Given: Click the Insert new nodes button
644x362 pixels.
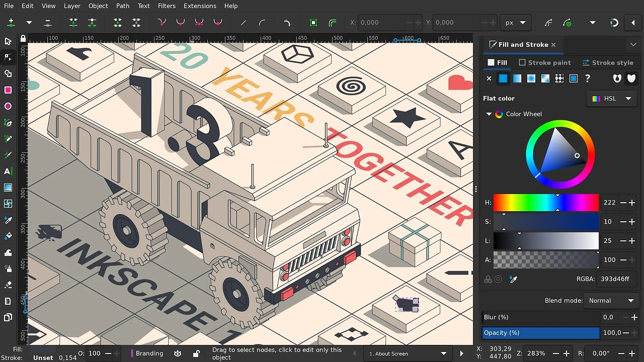Looking at the screenshot, I should tap(11, 23).
